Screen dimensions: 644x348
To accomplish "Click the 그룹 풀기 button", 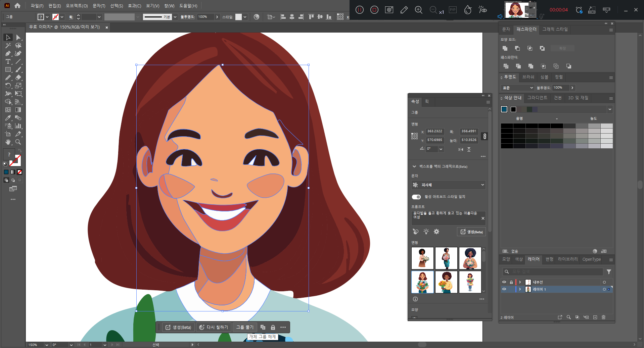I will (x=245, y=327).
